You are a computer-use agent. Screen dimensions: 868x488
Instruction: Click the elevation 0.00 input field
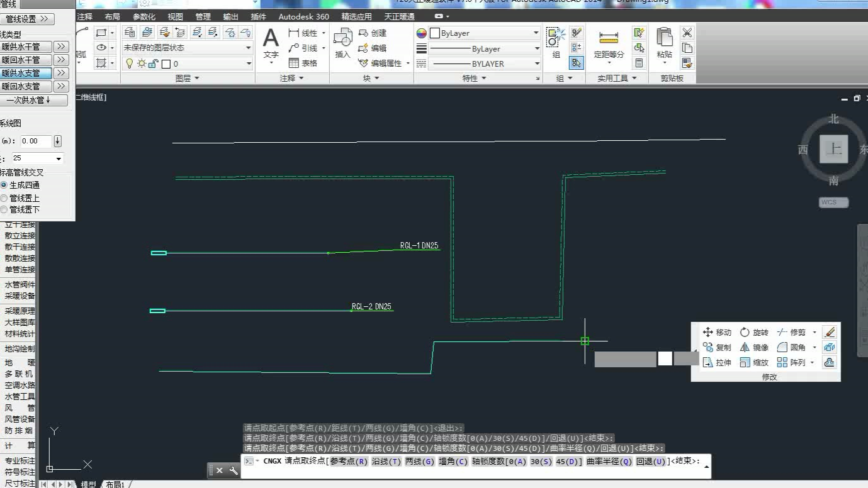[x=36, y=141]
